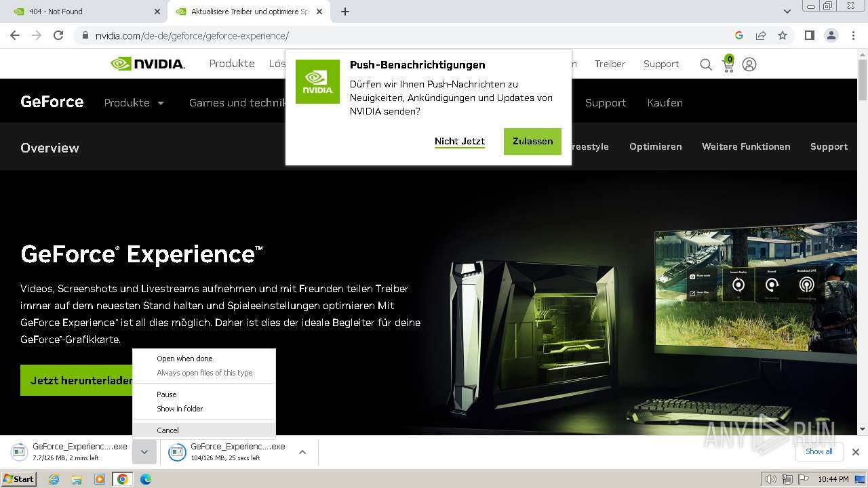Click the Google icon in address bar
This screenshot has height=488, width=868.
pyautogui.click(x=739, y=35)
